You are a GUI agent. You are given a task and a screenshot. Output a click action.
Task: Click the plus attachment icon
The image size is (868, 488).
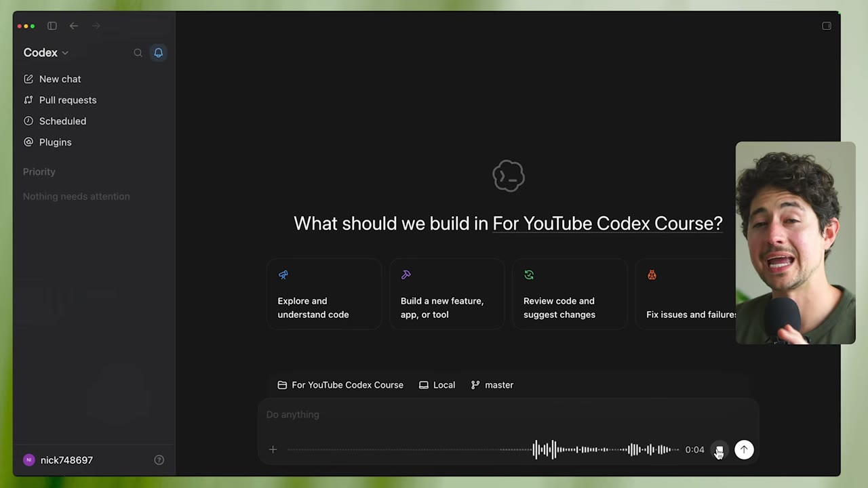273,449
